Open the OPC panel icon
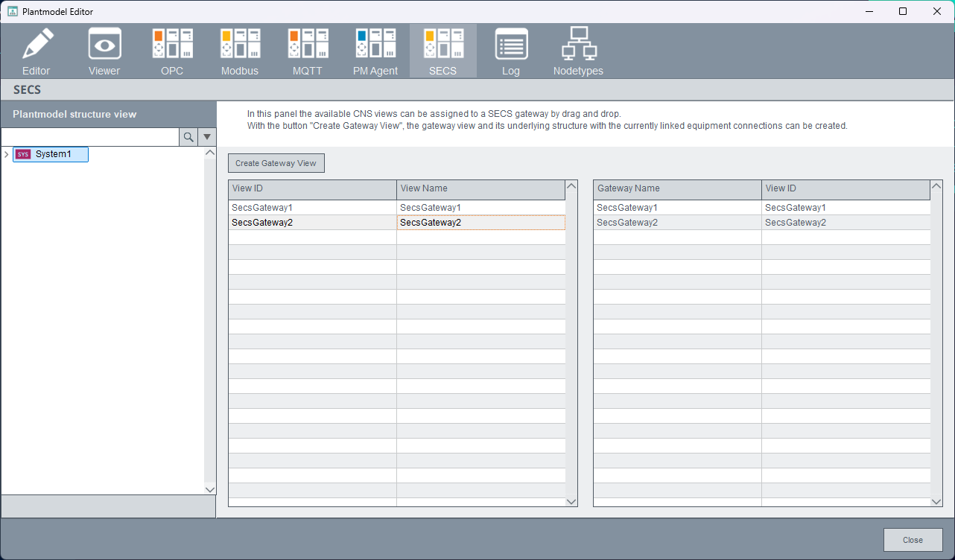Viewport: 955px width, 560px height. 172,45
